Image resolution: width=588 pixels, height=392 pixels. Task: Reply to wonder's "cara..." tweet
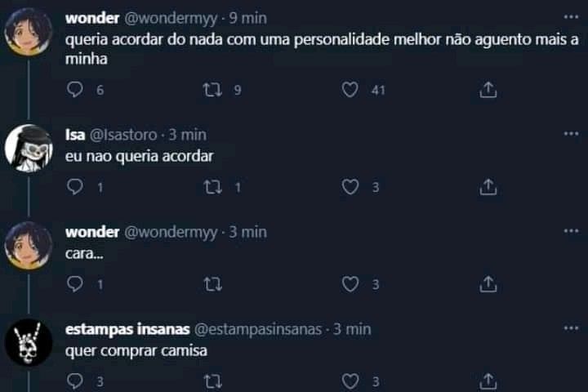[x=75, y=284]
